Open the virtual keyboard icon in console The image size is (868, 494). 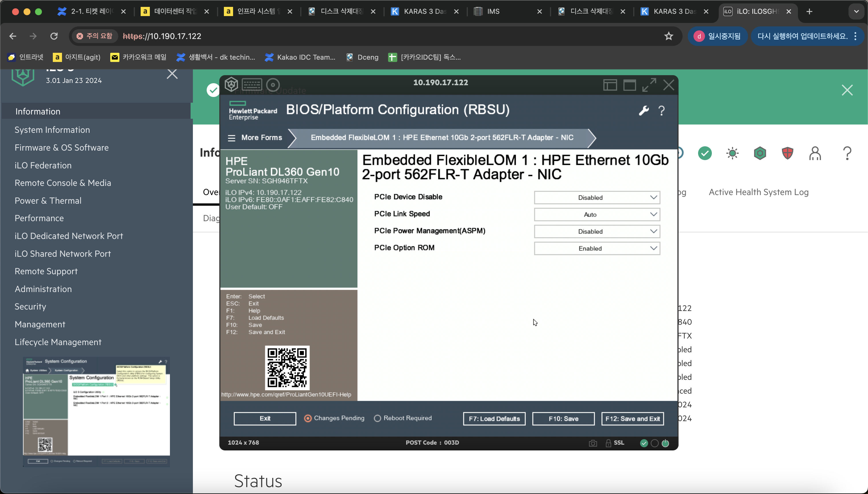252,84
